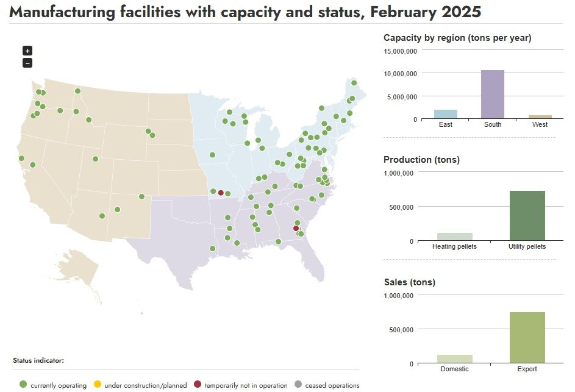Click the facility marker in southern Texas

pyautogui.click(x=212, y=249)
